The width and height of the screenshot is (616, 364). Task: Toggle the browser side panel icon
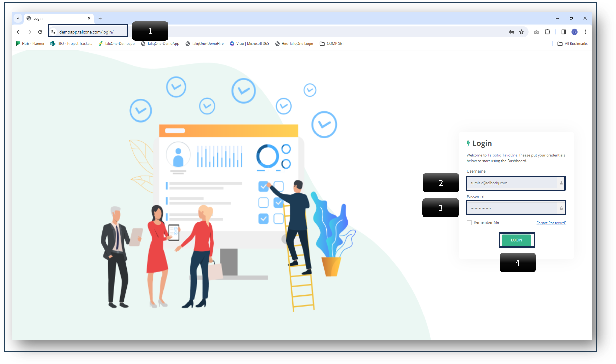coord(564,32)
